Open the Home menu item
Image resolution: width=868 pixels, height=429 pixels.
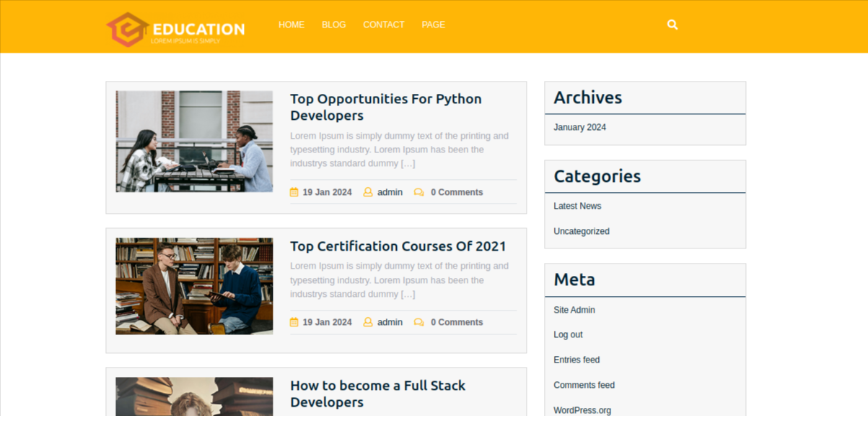point(291,25)
